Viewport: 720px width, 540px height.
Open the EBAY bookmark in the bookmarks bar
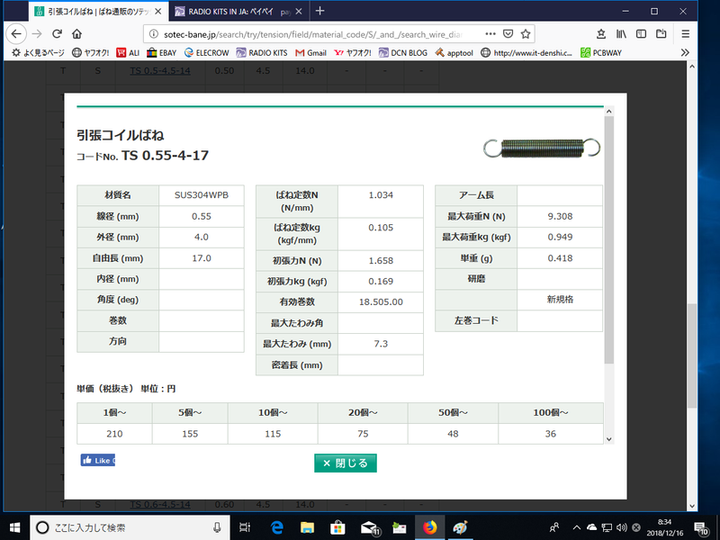point(164,52)
